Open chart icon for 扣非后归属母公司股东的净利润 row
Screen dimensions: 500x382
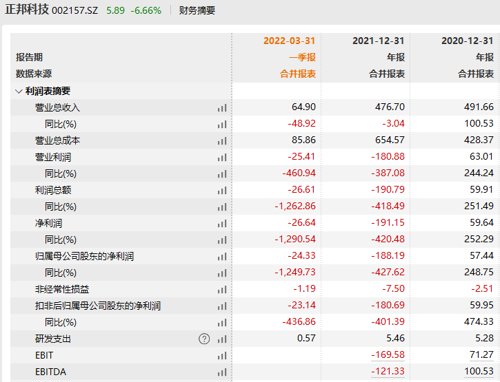coord(222,306)
